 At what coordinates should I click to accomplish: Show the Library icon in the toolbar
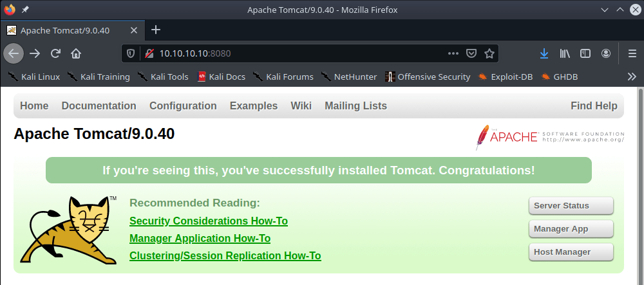(x=565, y=53)
